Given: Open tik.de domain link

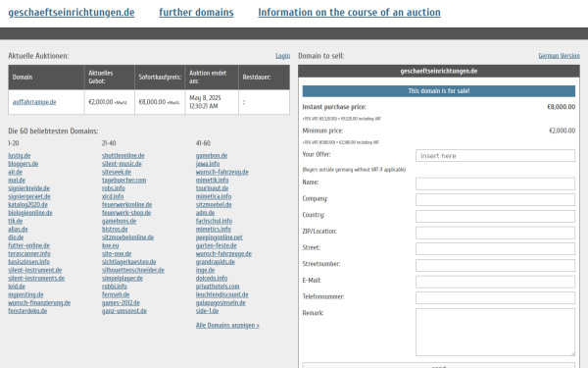Looking at the screenshot, I should coord(16,221).
